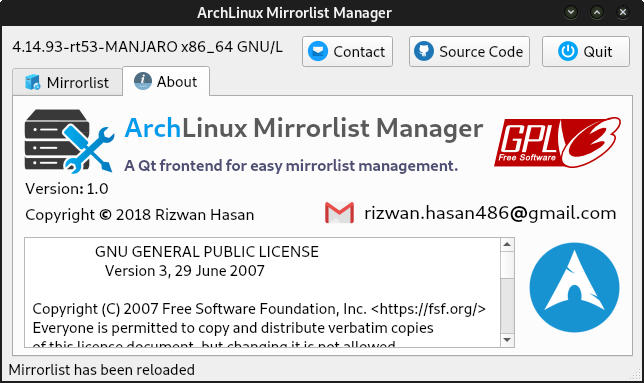The height and width of the screenshot is (383, 644).
Task: Click 'A Qt frontend for easy mirrorlist management.'
Action: pos(291,166)
